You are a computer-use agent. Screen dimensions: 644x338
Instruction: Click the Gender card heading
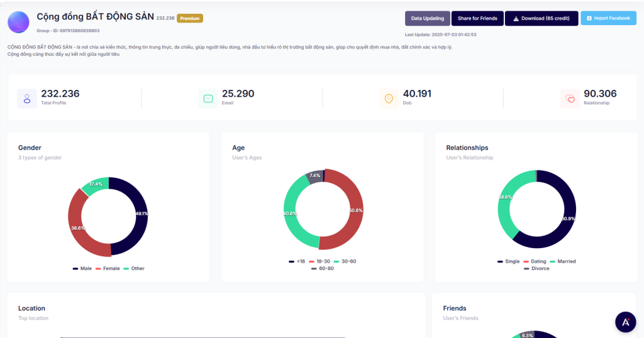click(x=30, y=148)
